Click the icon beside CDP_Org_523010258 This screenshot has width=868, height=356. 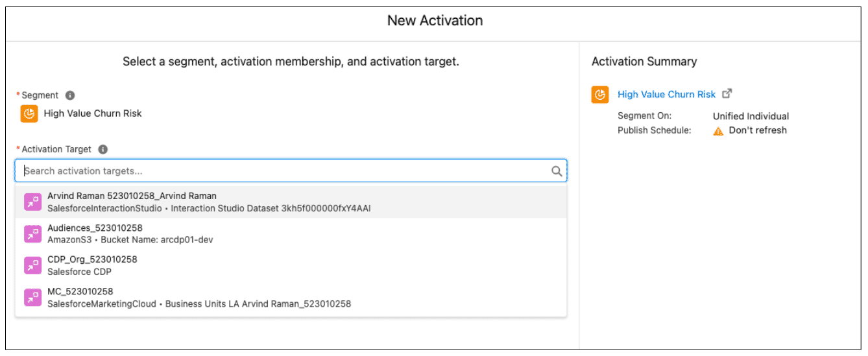pos(32,265)
